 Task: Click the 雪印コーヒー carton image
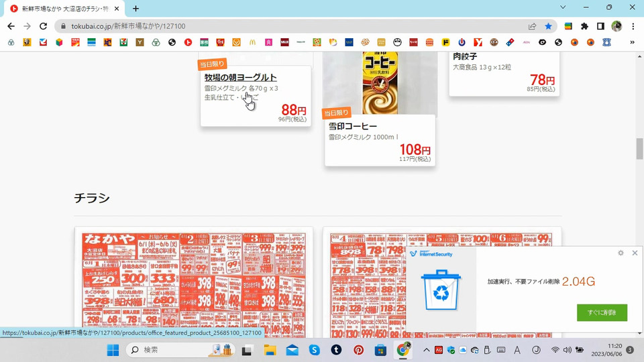[380, 83]
